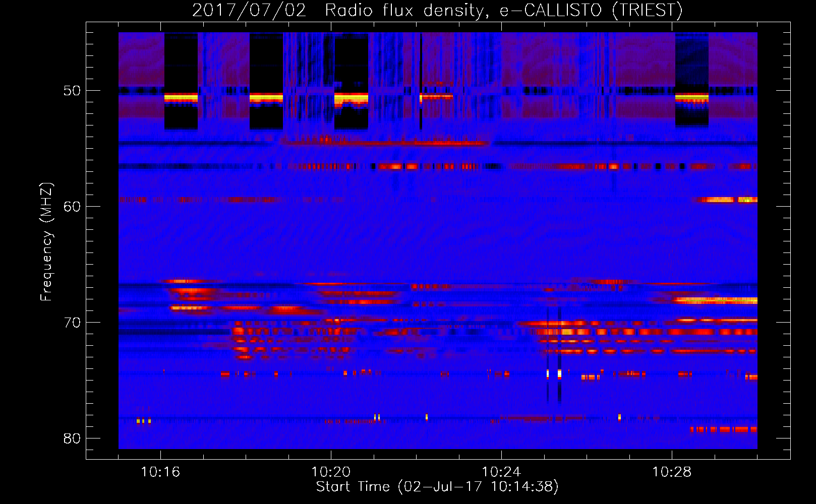Click the 80 frequency tick label
This screenshot has width=816, height=504.
click(72, 438)
